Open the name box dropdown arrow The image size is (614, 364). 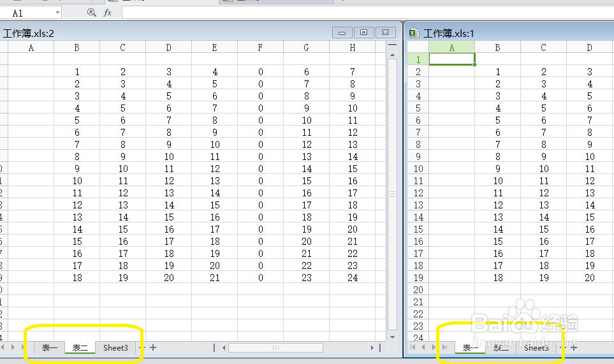(x=57, y=13)
